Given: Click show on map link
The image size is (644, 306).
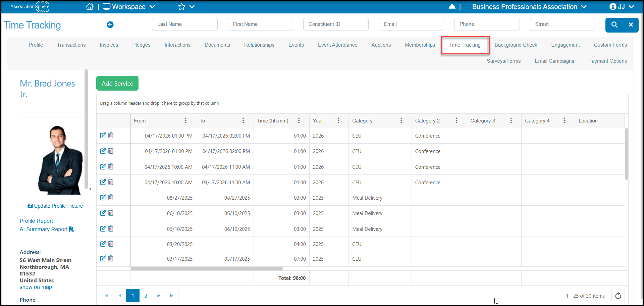Looking at the screenshot, I should point(36,287).
